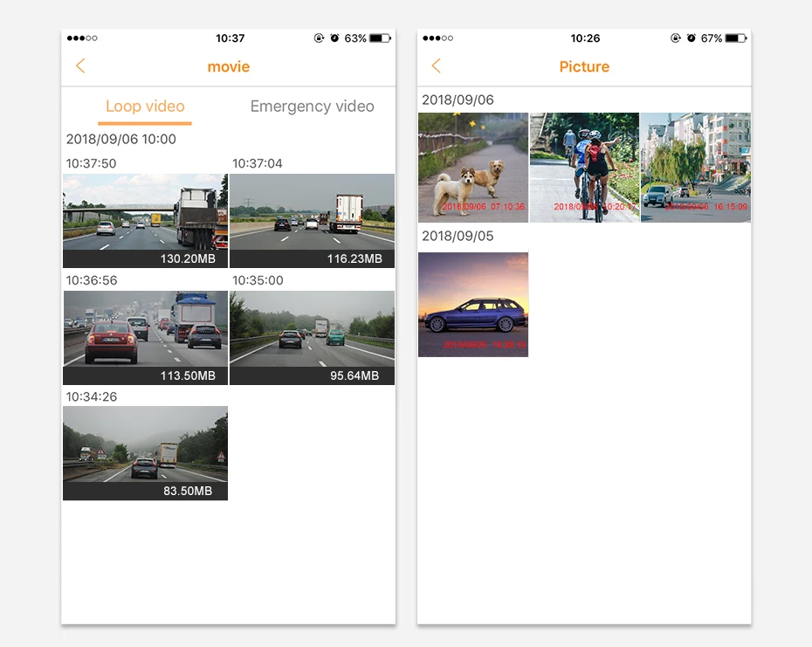Image resolution: width=812 pixels, height=647 pixels.
Task: Tap the back arrow on the movie screen
Action: coord(80,65)
